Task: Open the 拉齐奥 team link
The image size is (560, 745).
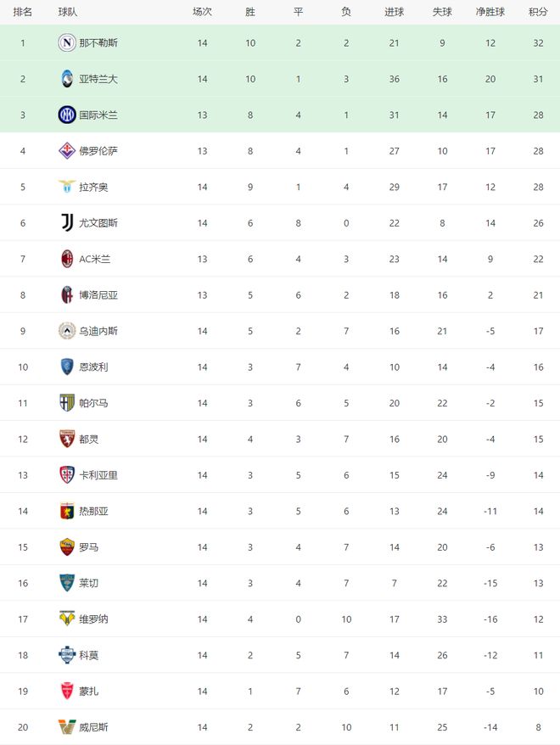Action: point(93,187)
